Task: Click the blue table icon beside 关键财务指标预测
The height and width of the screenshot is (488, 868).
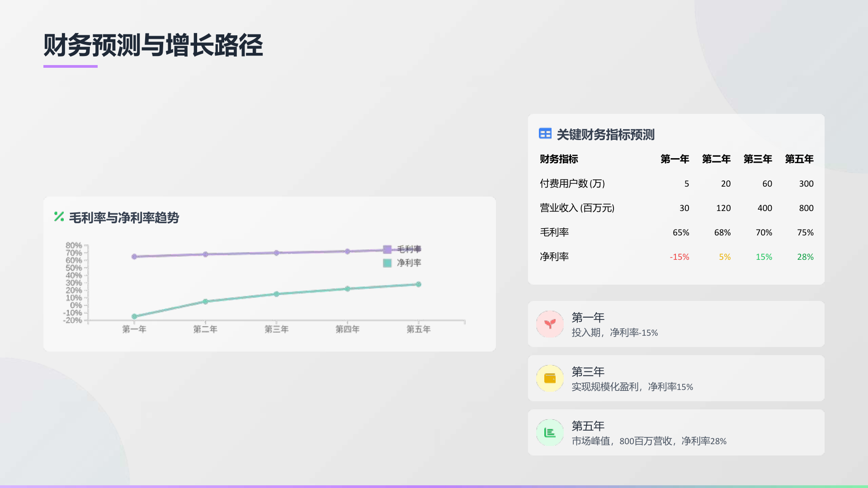Action: coord(545,134)
